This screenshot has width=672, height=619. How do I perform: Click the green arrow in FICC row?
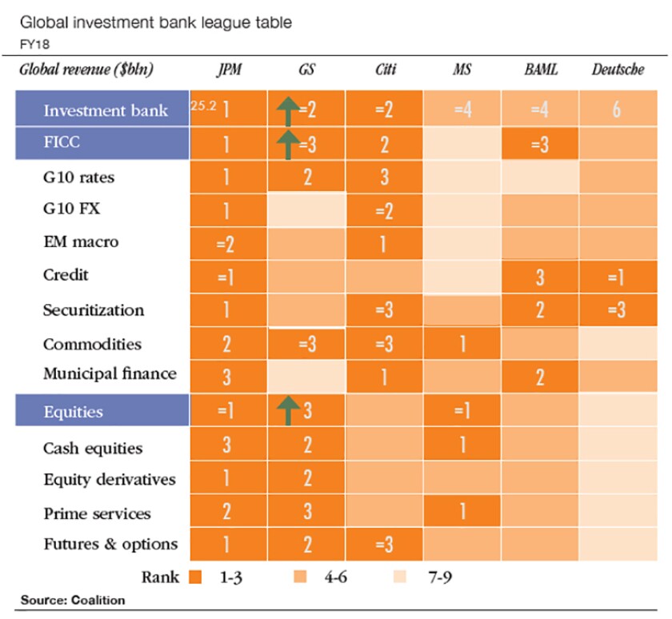(x=288, y=145)
